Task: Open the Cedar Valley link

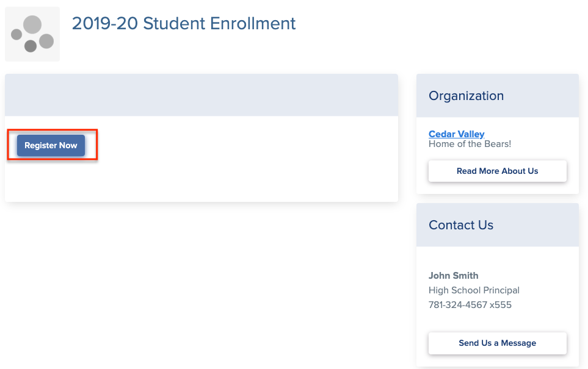Action: tap(456, 134)
